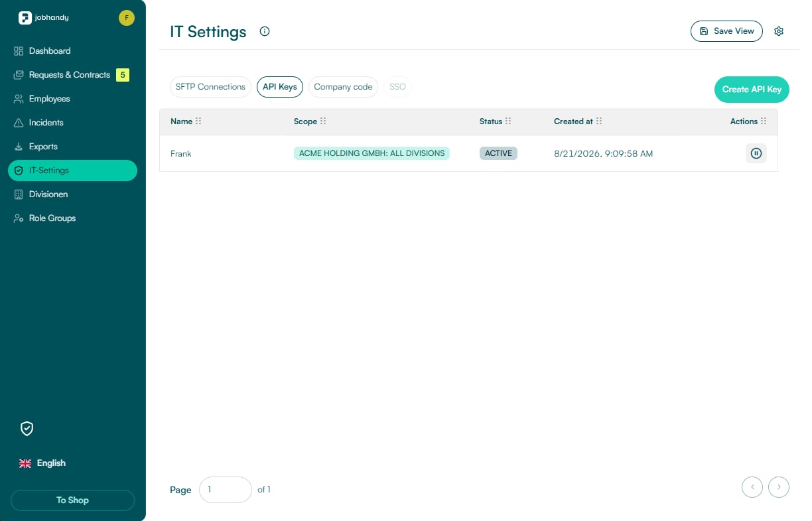Click the Name column drag handle
Image resolution: width=812 pixels, height=521 pixels.
198,121
